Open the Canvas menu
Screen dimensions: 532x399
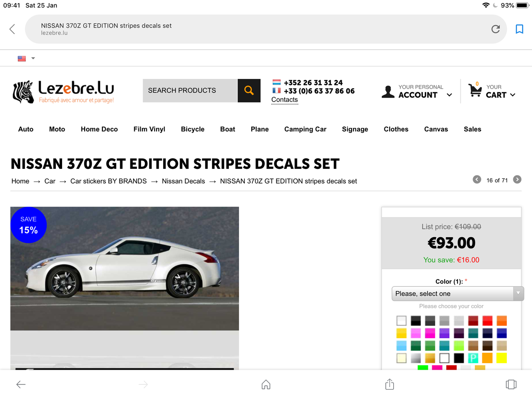pyautogui.click(x=436, y=129)
